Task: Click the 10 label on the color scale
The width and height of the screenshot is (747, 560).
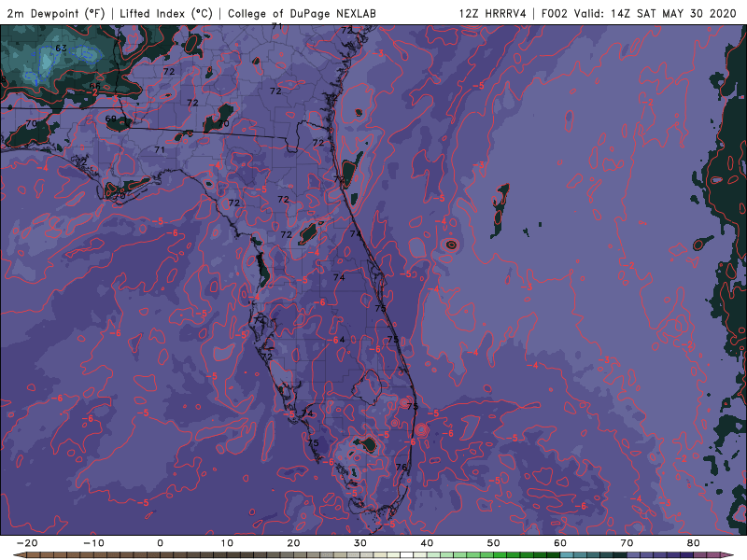Action: [x=227, y=543]
